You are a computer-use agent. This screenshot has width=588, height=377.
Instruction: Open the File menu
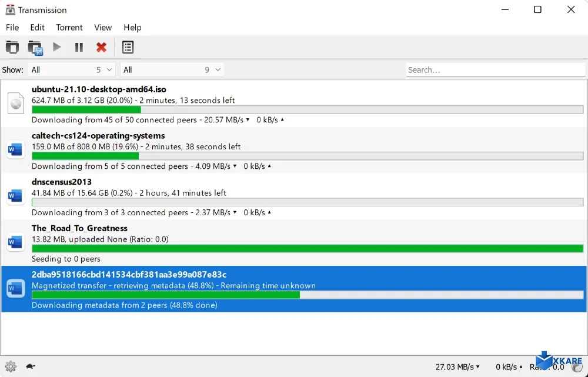pos(12,28)
